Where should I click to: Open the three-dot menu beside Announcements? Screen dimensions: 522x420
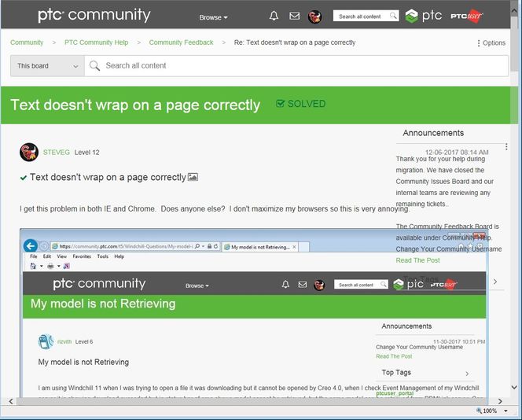(506, 146)
